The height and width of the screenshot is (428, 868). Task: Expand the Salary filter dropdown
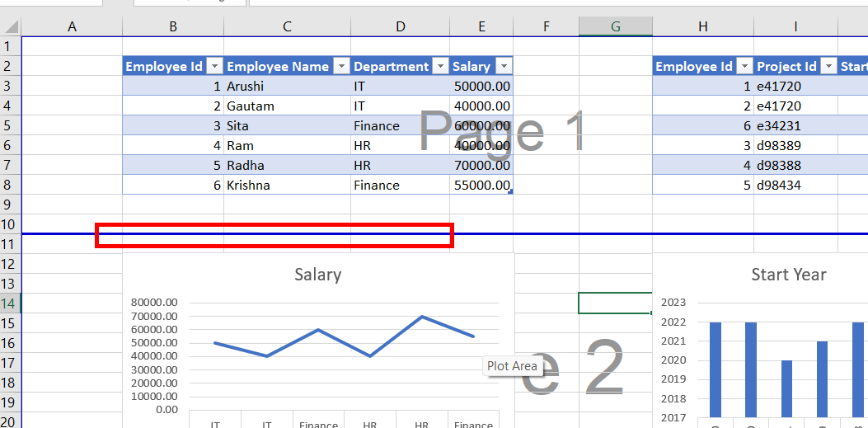[503, 67]
